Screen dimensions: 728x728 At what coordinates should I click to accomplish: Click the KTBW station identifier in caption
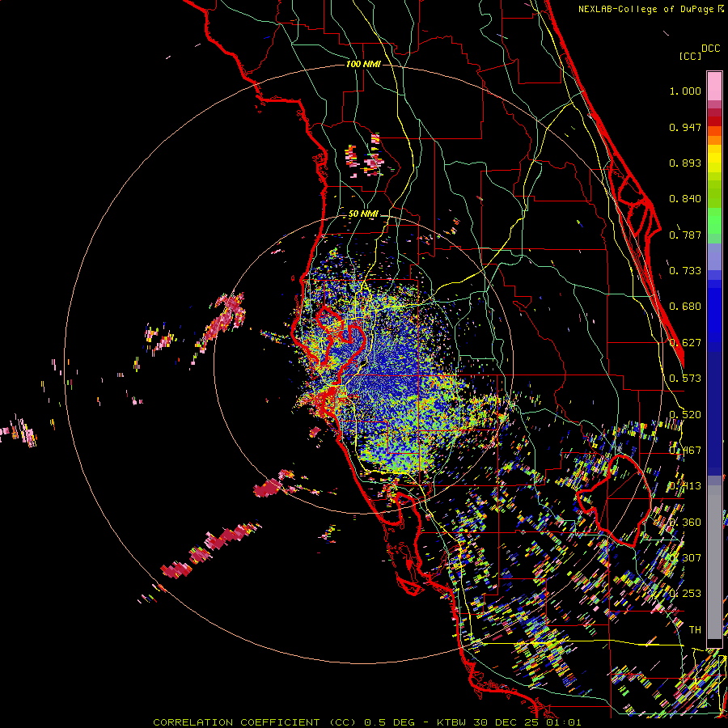pyautogui.click(x=453, y=722)
